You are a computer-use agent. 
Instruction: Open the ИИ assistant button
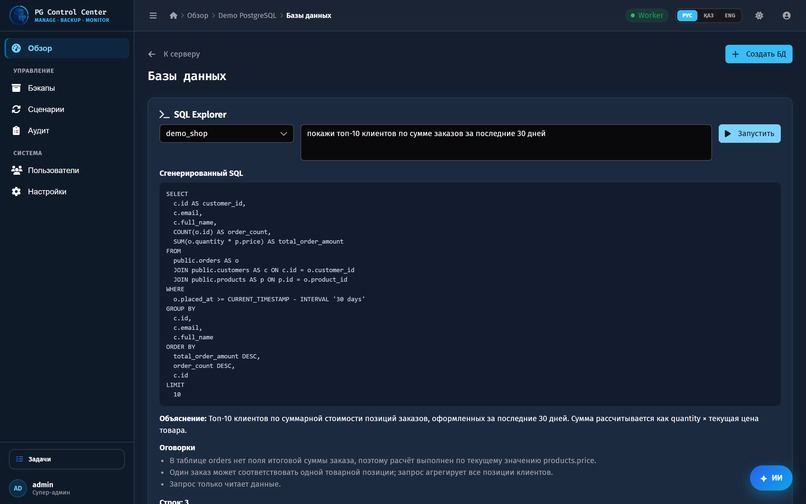771,478
